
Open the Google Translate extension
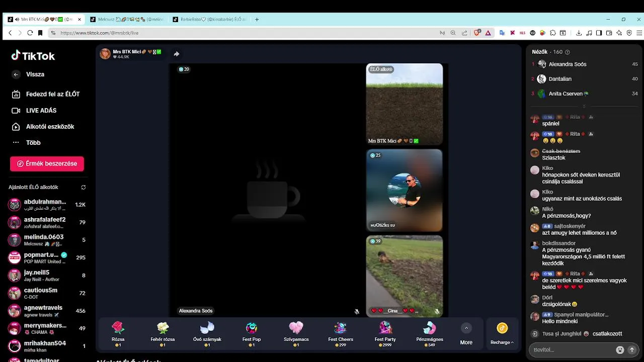pos(502,33)
